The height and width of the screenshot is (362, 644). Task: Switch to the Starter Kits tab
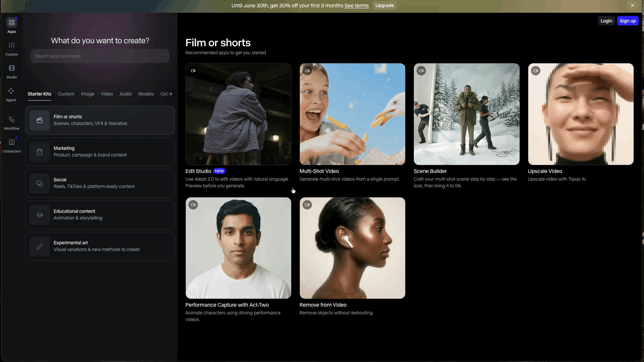point(40,94)
